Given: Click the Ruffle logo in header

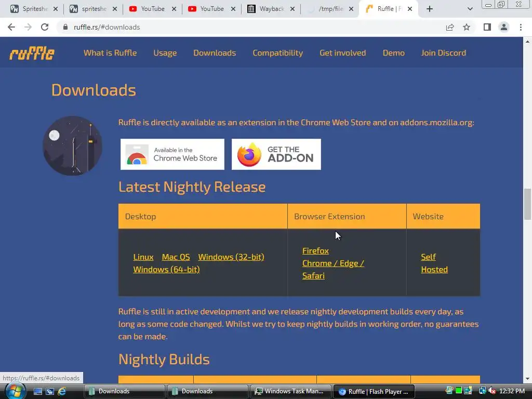Looking at the screenshot, I should (x=32, y=53).
